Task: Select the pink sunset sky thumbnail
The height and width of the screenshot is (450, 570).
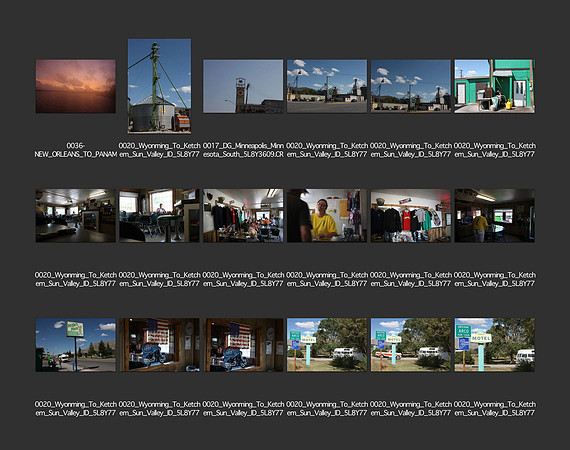Action: pos(76,86)
